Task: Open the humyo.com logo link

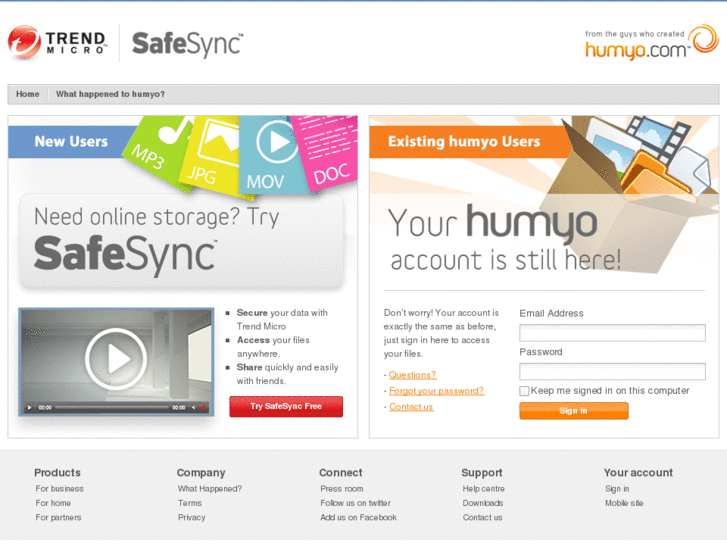Action: click(x=651, y=43)
